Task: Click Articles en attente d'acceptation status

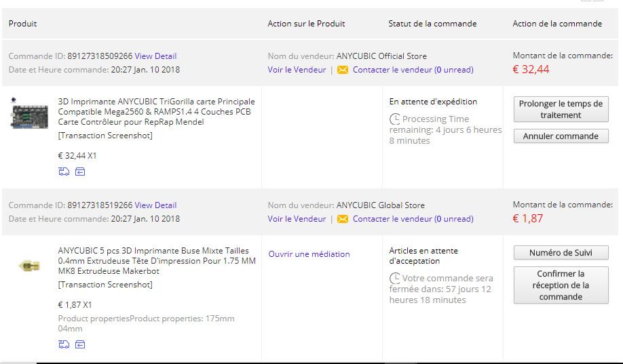Action: tap(423, 256)
